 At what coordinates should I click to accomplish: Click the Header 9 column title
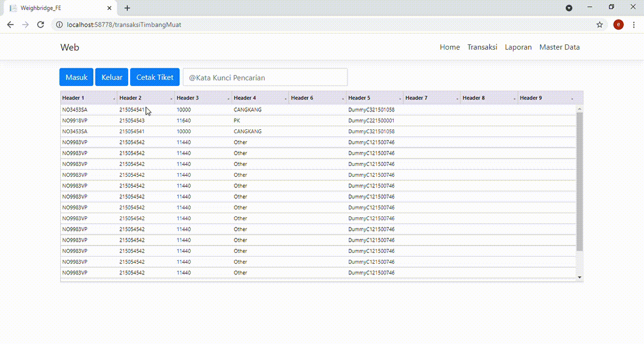[x=531, y=98]
